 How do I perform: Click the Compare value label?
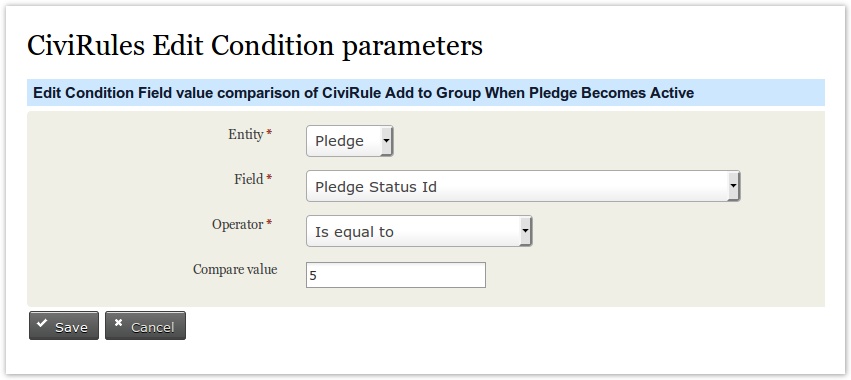coord(235,269)
